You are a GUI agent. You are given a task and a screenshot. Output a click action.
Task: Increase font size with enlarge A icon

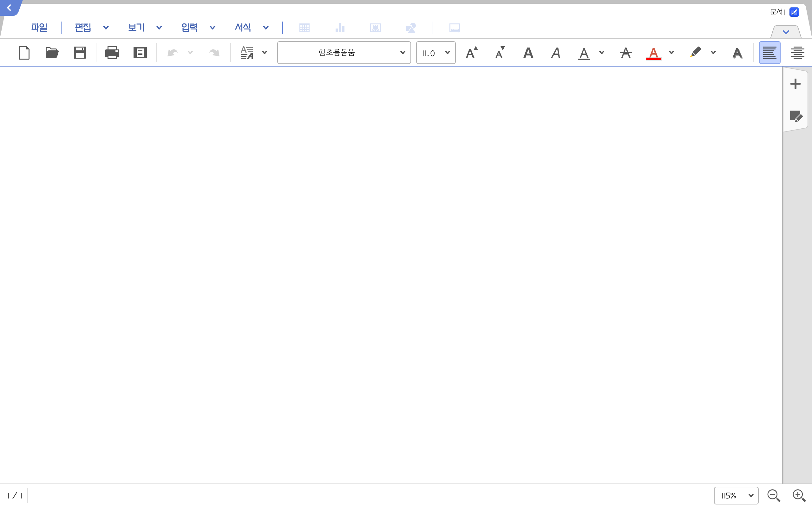click(471, 53)
